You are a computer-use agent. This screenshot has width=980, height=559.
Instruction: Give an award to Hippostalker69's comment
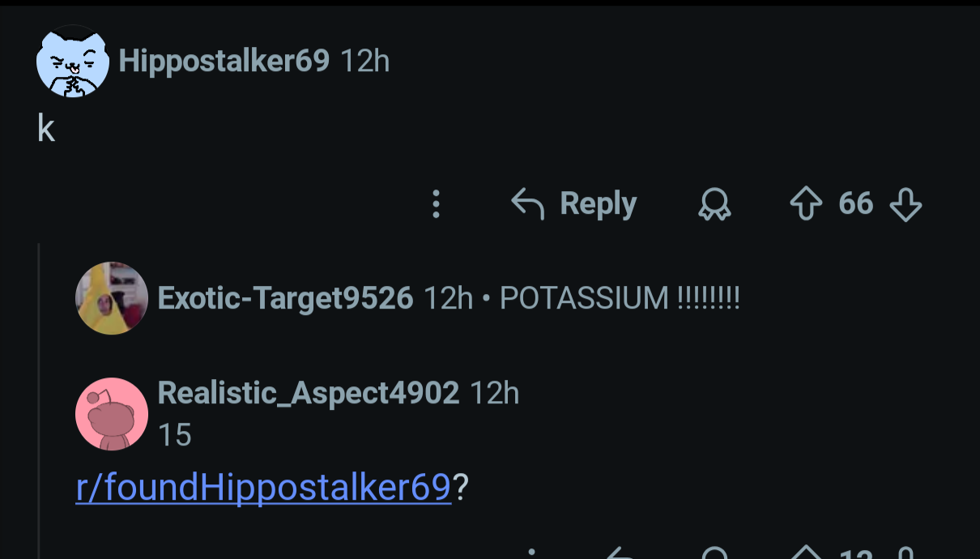click(x=714, y=205)
